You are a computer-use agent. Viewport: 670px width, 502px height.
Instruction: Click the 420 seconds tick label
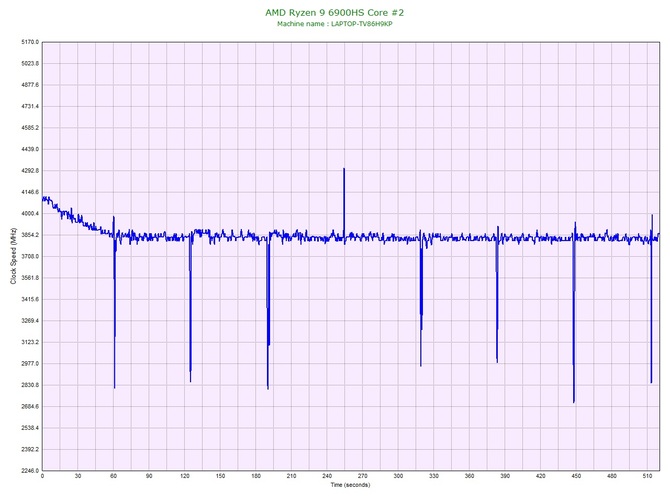[541, 476]
